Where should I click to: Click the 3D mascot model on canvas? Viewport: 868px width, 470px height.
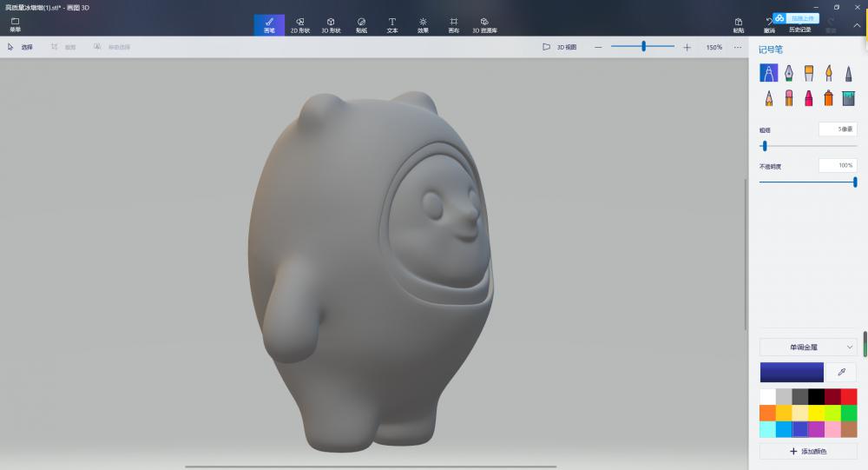[x=371, y=272]
